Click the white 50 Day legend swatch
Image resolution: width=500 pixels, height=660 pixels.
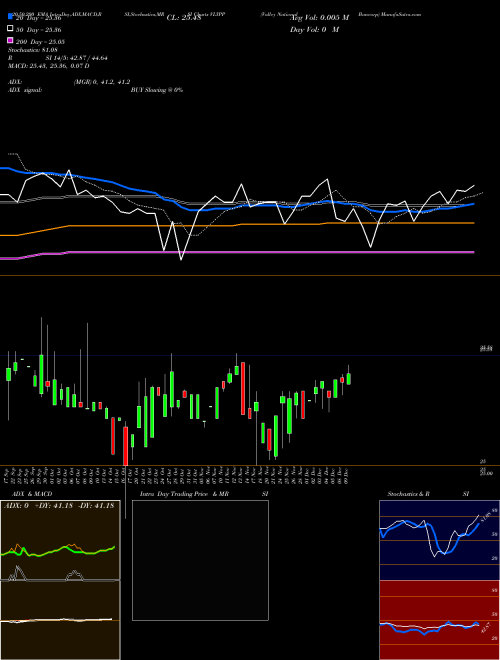(10, 29)
